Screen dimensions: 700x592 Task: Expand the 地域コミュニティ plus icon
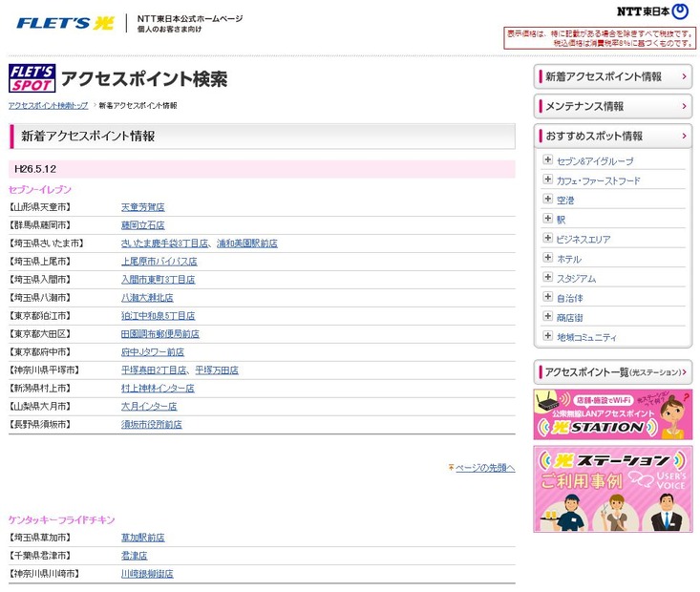point(547,336)
